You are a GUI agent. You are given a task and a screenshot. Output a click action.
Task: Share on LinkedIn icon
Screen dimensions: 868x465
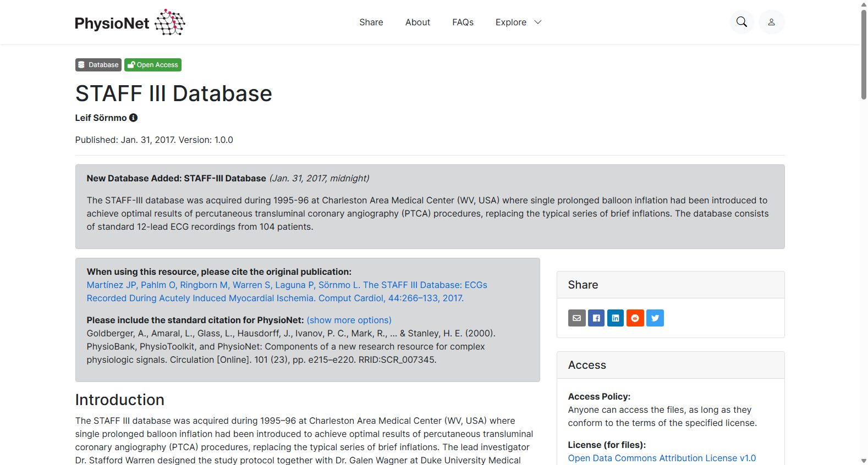616,318
